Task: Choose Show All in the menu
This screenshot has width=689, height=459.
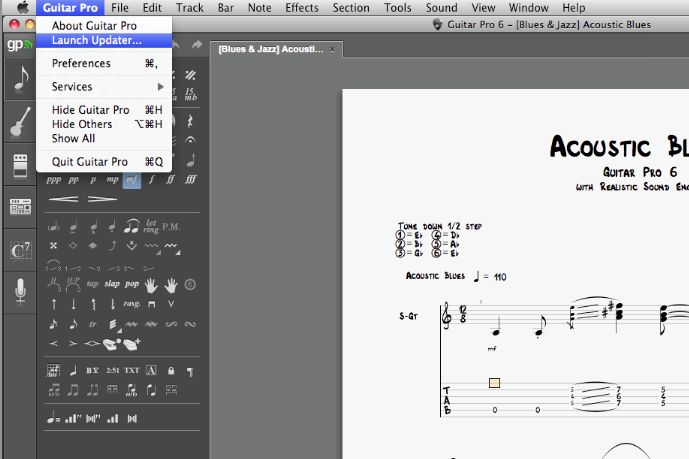Action: pyautogui.click(x=104, y=138)
